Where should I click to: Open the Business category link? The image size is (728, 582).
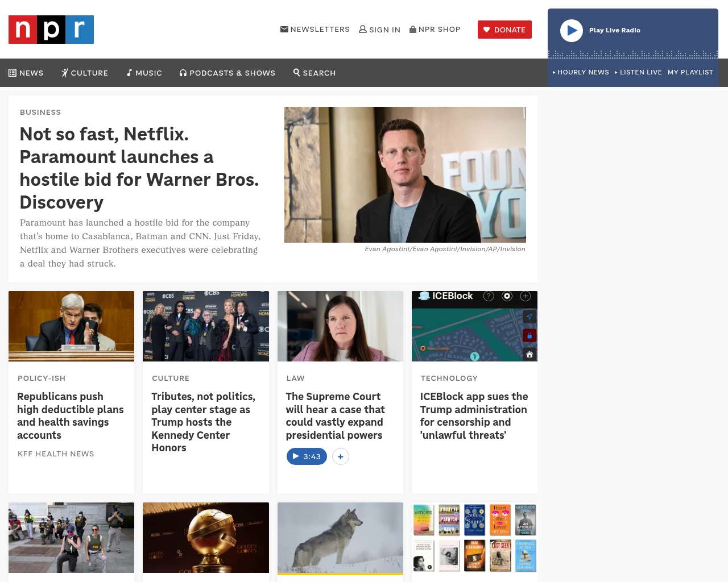point(40,112)
